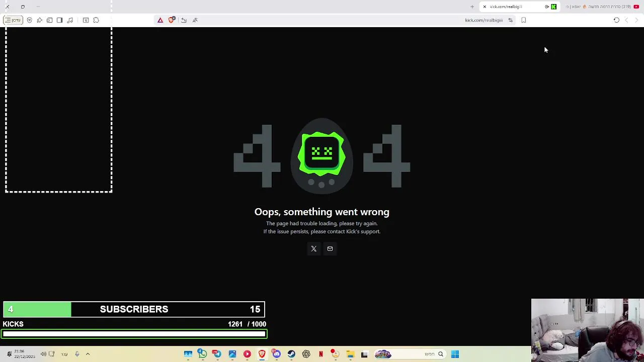Open the Windows Start button
The height and width of the screenshot is (362, 644).
coord(455,354)
